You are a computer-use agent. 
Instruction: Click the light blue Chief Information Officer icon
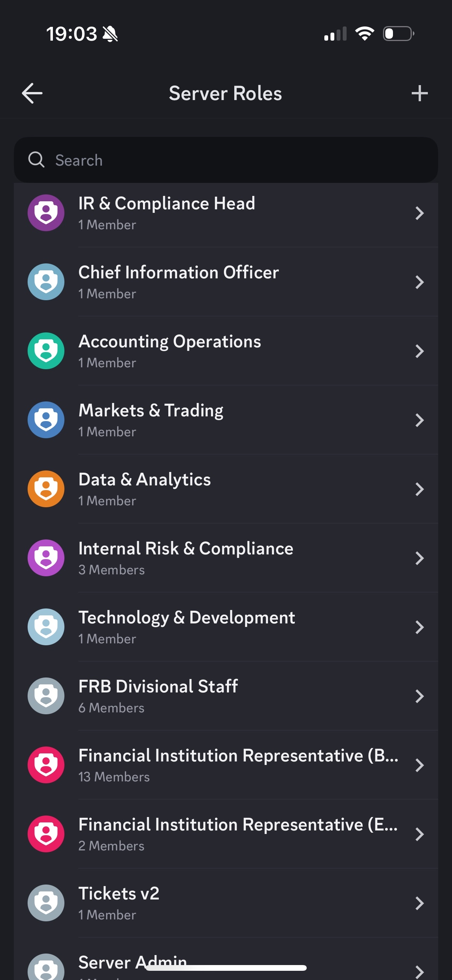click(x=46, y=282)
